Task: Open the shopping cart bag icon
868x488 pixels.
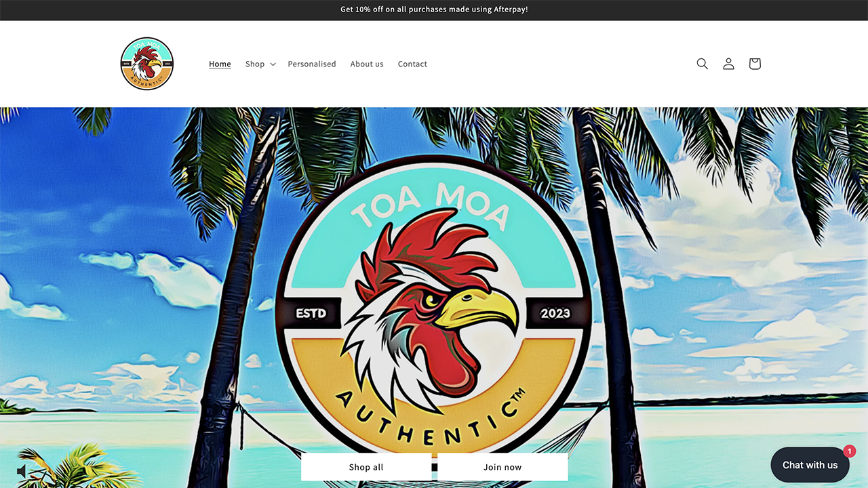Action: pyautogui.click(x=755, y=64)
